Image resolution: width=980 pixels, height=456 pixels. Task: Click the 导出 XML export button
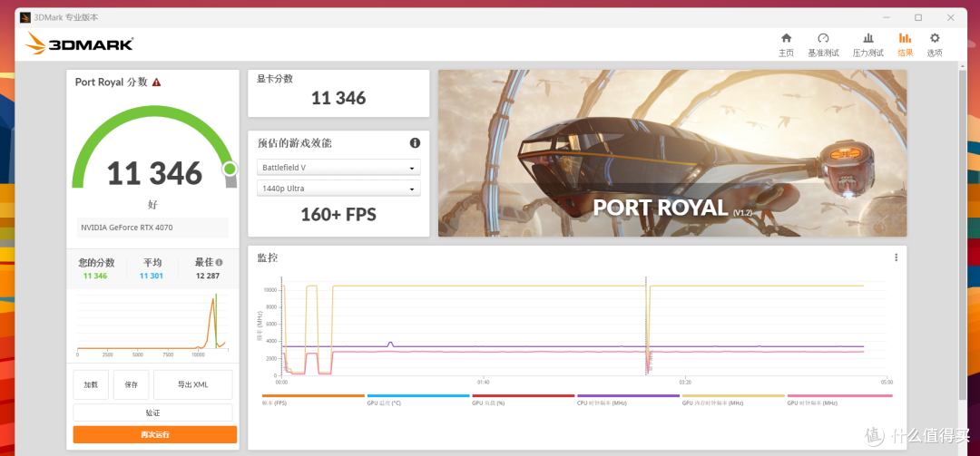pos(192,384)
